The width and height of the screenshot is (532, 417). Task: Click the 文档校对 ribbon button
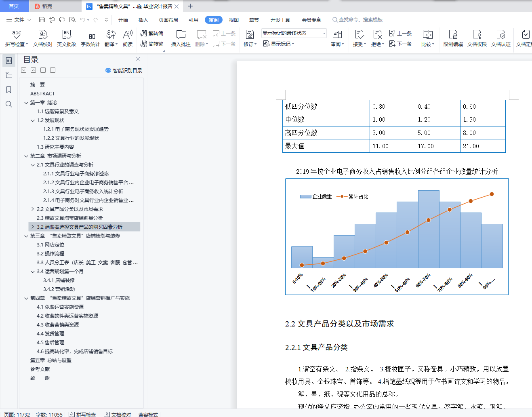(43, 38)
